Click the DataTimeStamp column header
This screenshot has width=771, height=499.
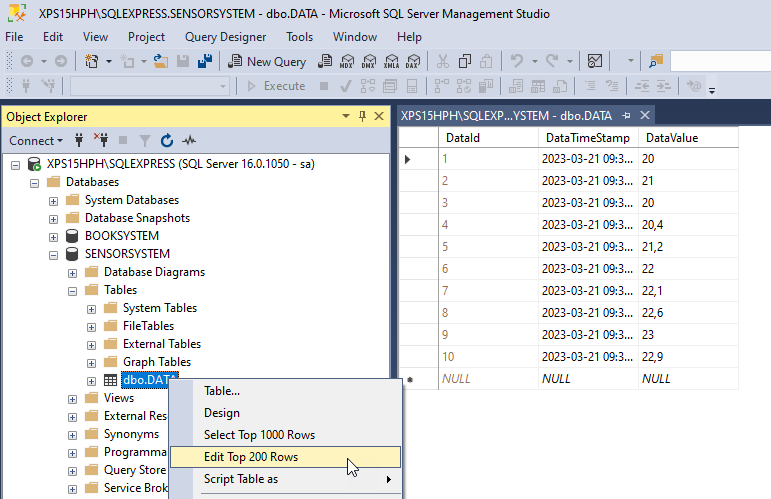pos(588,138)
